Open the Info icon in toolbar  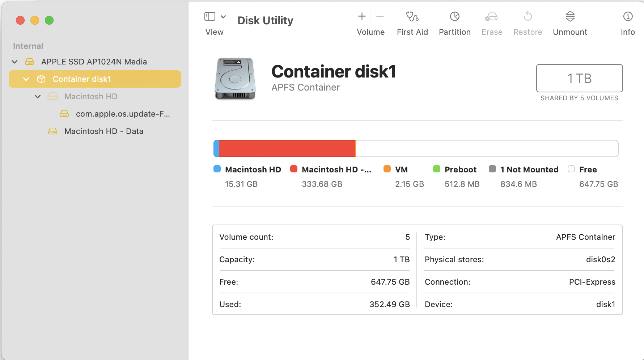pos(628,17)
